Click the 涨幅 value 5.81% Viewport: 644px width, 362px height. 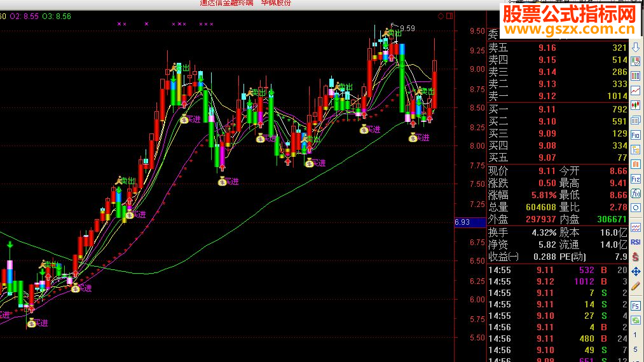pyautogui.click(x=544, y=195)
